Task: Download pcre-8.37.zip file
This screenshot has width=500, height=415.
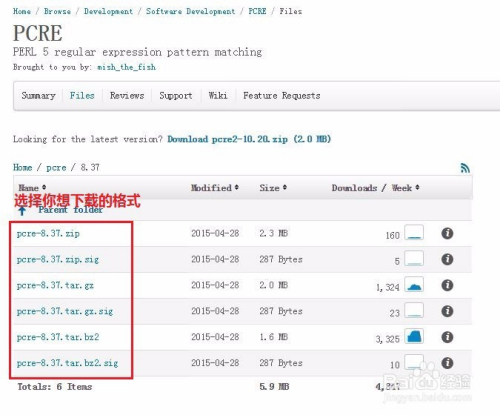Action: coord(48,233)
